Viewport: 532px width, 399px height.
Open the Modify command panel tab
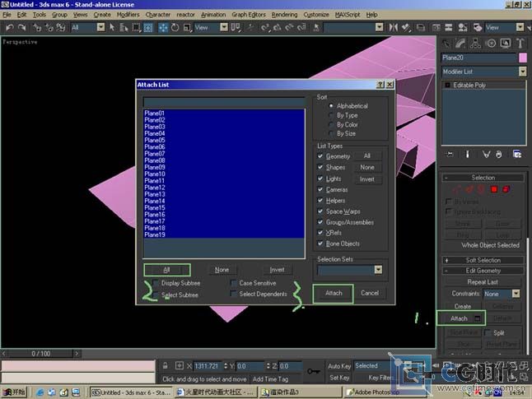click(460, 44)
